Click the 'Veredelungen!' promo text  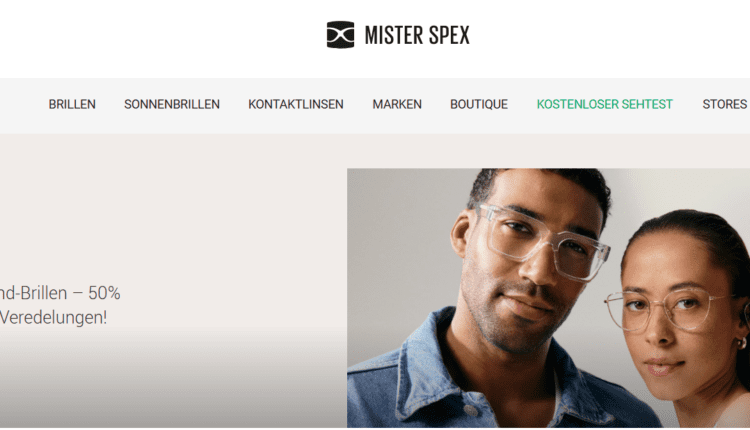coord(53,317)
